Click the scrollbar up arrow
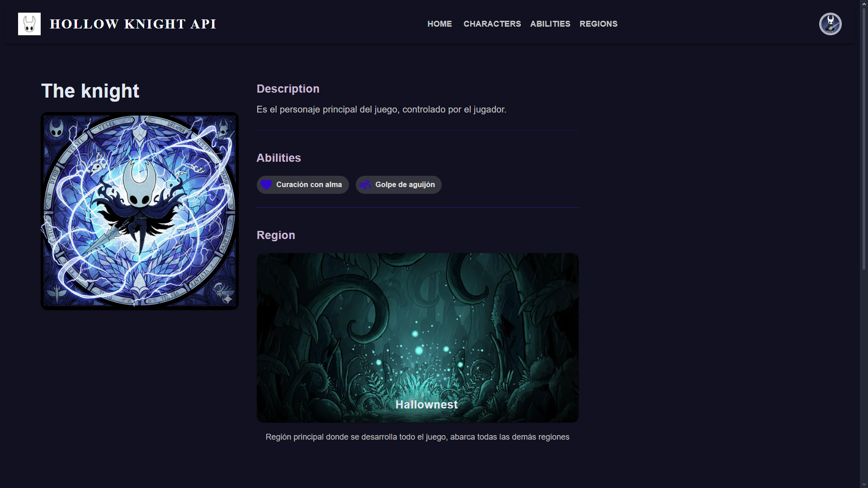The width and height of the screenshot is (868, 488). tap(864, 4)
